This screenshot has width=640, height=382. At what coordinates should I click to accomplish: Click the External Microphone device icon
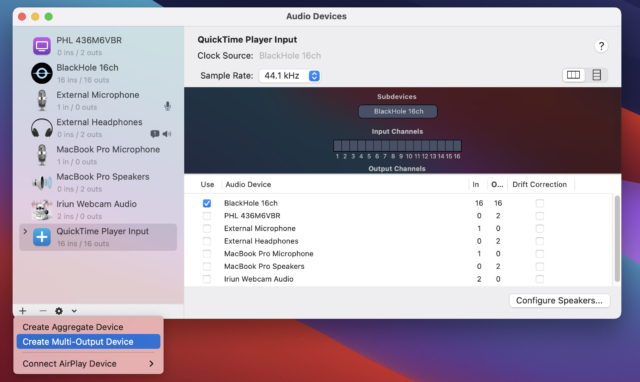[42, 100]
